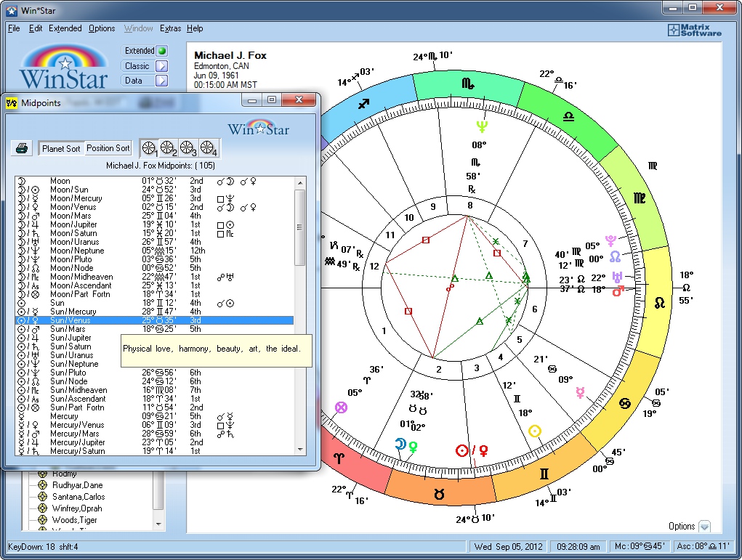Click the Neptune glyph in Scorpio
Screen dimensions: 742x560
coord(482,126)
